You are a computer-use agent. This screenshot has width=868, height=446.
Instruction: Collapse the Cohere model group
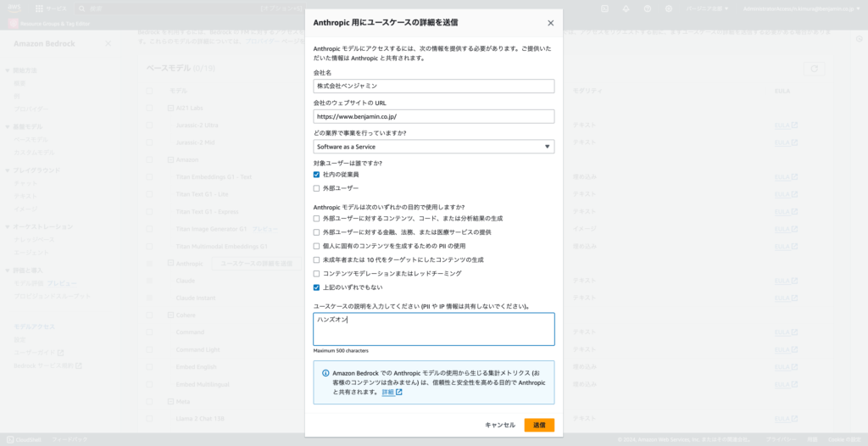(170, 315)
